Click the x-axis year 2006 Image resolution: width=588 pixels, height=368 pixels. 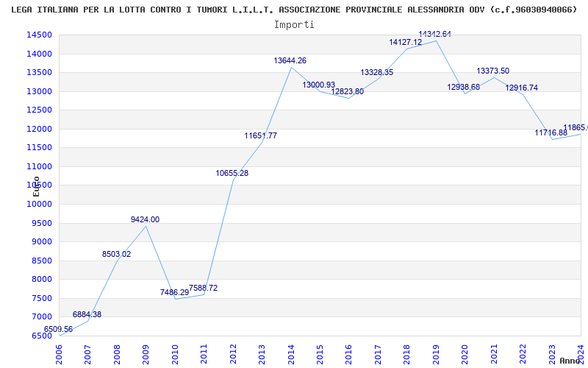[x=59, y=354]
